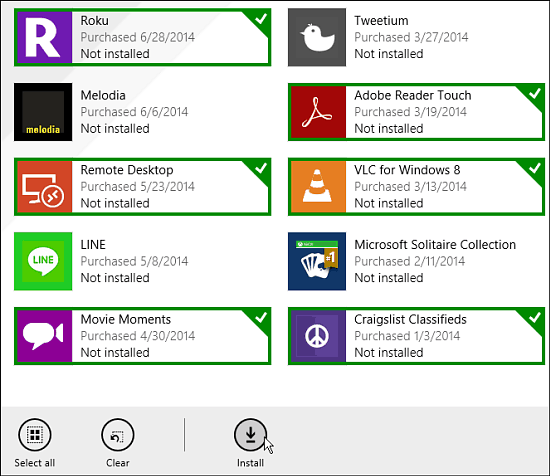Click the black Melodia app icon

[43, 112]
